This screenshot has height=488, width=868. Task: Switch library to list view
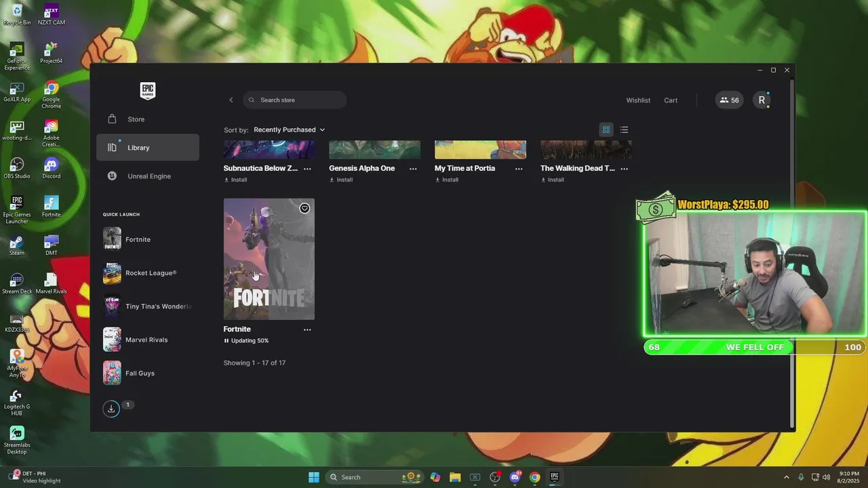click(x=624, y=129)
